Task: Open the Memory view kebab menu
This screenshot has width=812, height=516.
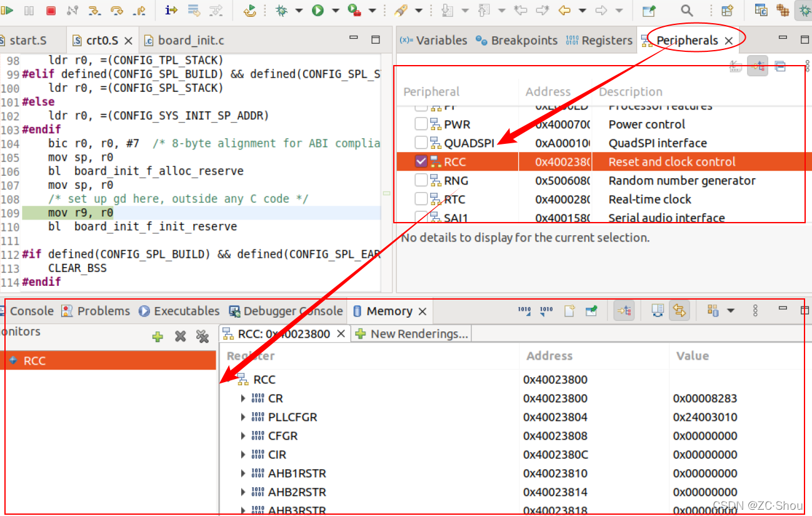Action: (755, 311)
